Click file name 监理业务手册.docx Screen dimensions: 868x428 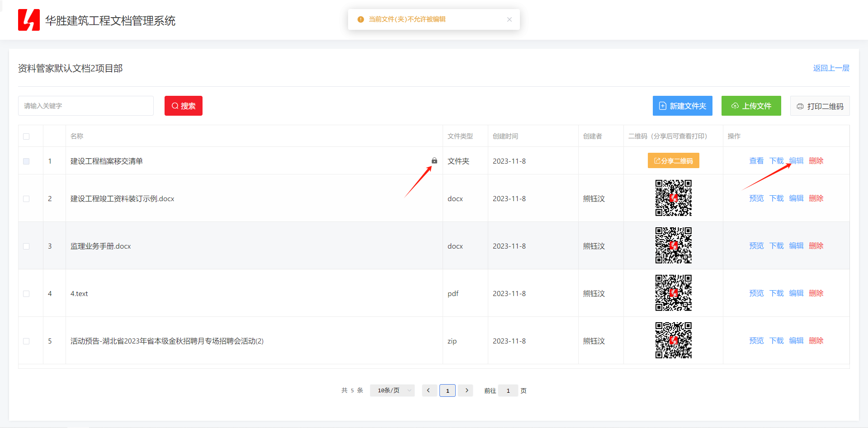click(x=101, y=246)
